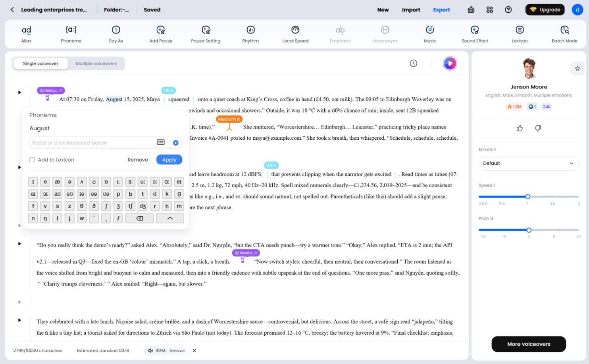Open the Sound Effect tool
This screenshot has width=589, height=364.
(475, 34)
